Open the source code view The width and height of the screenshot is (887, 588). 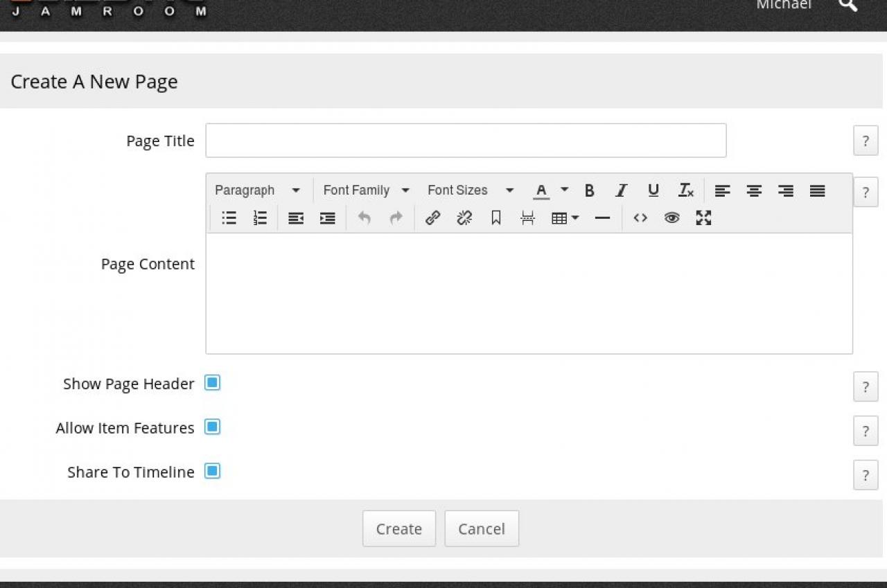click(x=640, y=218)
